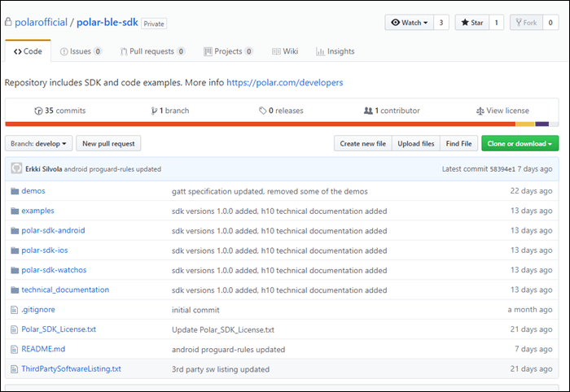Click Erkki Silvola's avatar image
The width and height of the screenshot is (570, 392).
16,168
